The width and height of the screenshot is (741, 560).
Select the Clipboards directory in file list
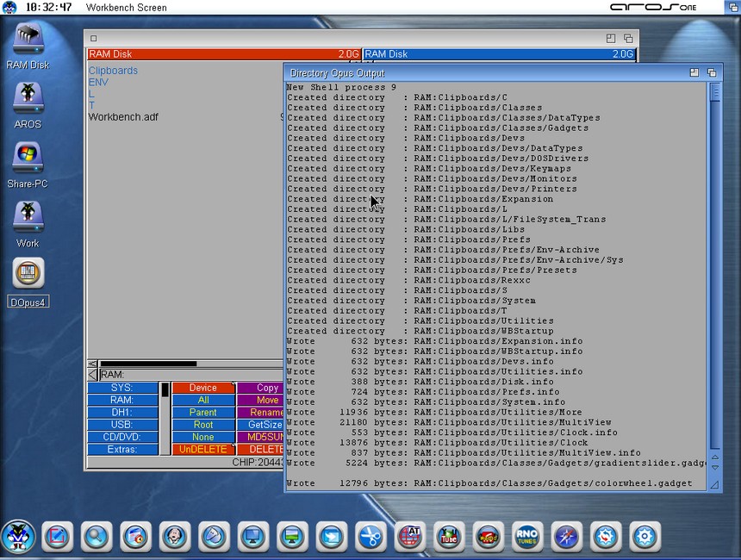click(113, 71)
